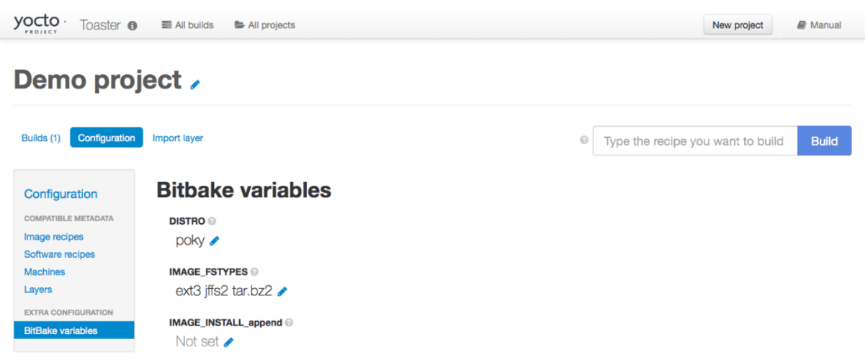
Task: Click the New project button
Action: point(738,25)
